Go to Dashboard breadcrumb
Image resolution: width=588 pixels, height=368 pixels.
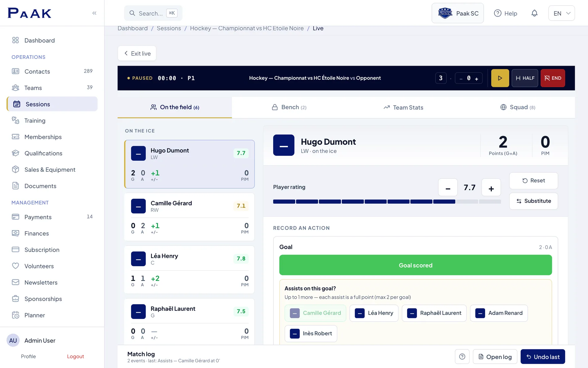click(x=133, y=28)
